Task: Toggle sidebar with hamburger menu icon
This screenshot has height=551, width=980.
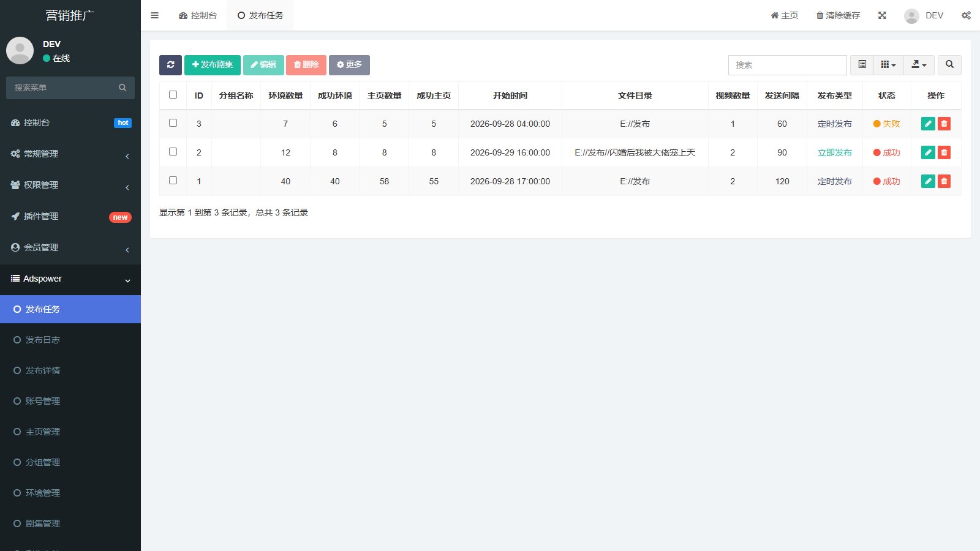Action: tap(154, 15)
